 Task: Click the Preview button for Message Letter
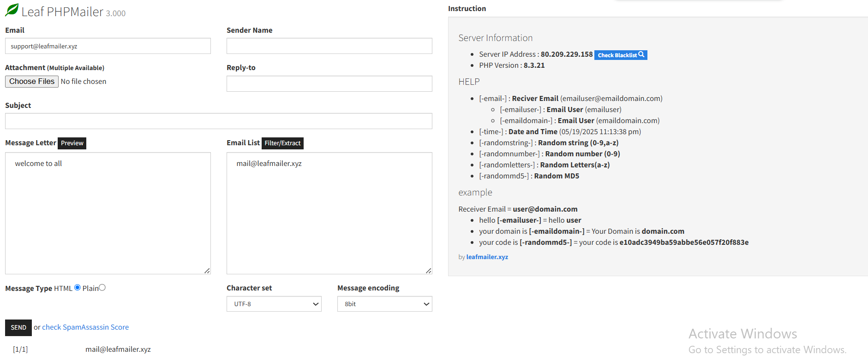click(72, 143)
